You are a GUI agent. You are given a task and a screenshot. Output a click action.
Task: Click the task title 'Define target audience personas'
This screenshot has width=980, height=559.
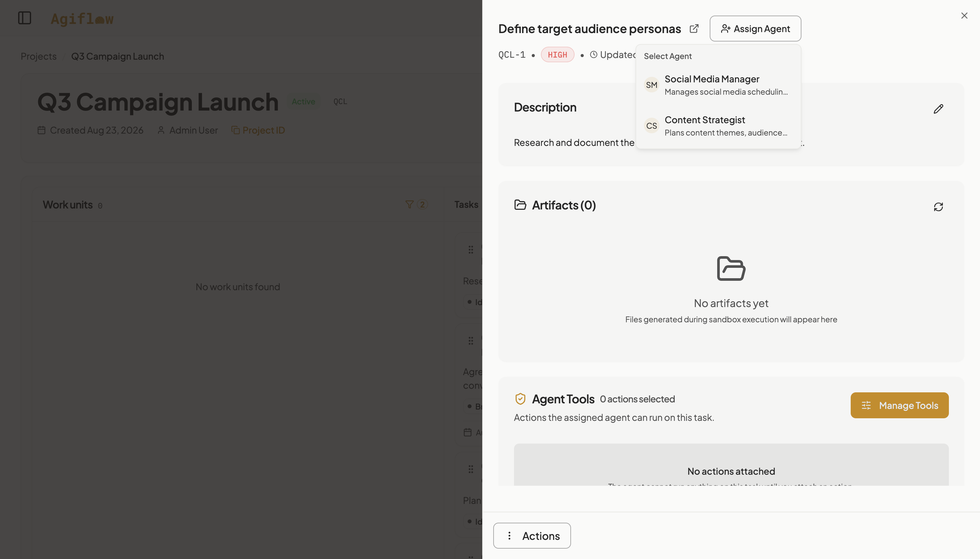coord(590,29)
